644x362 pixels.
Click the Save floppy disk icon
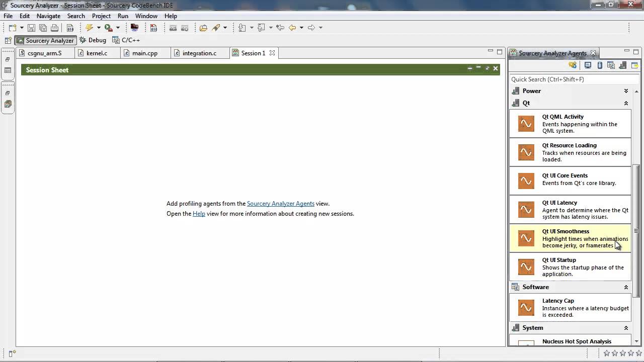(x=31, y=28)
